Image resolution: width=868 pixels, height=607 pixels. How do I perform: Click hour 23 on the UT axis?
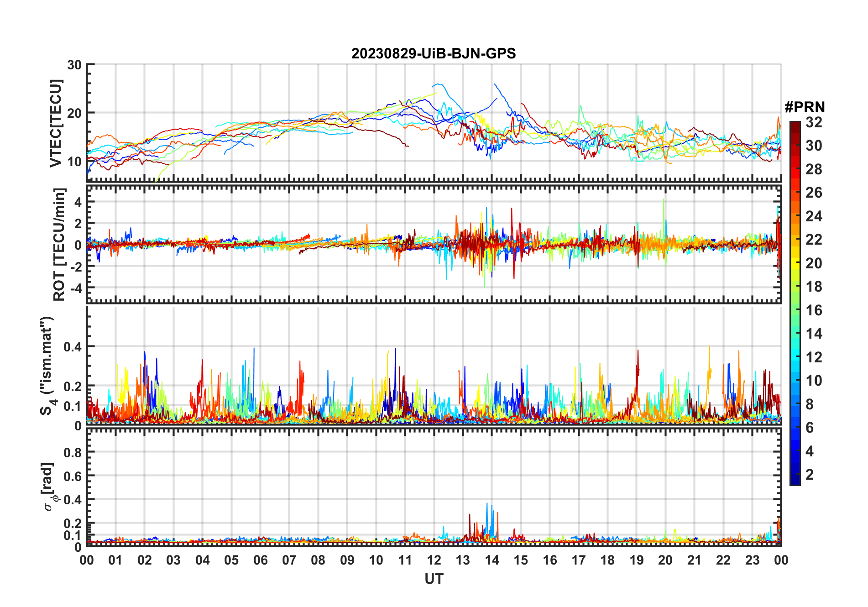point(752,560)
